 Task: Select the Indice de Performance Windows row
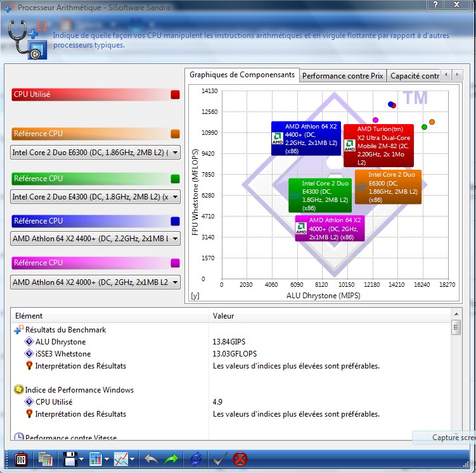(x=231, y=389)
